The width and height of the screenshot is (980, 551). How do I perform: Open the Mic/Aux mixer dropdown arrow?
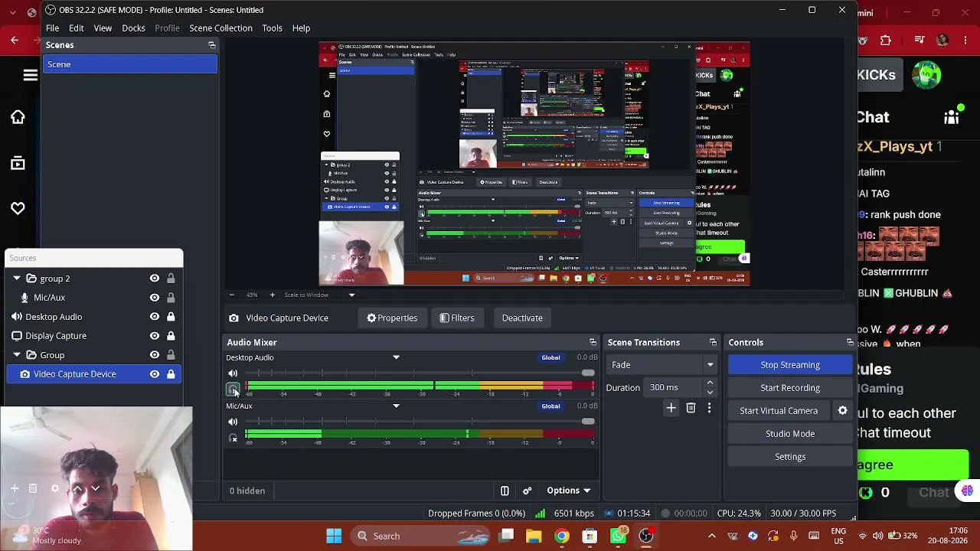(x=396, y=406)
